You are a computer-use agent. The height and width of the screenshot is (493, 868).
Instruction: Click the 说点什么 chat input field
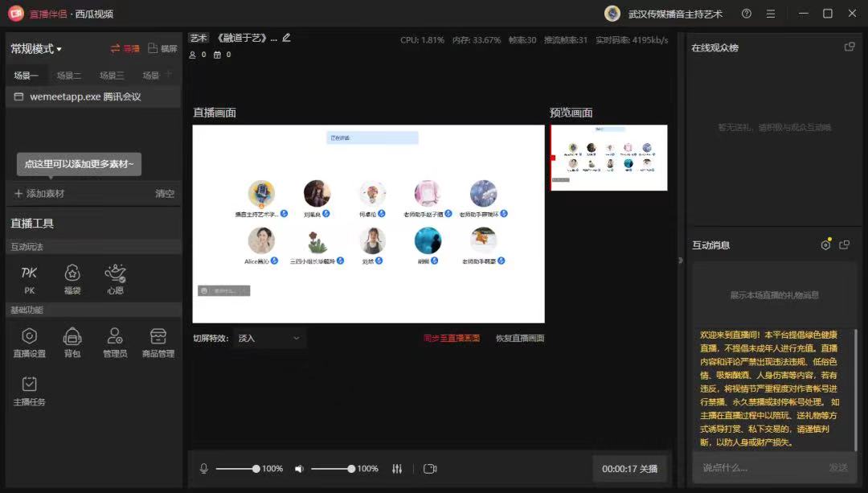tap(755, 467)
